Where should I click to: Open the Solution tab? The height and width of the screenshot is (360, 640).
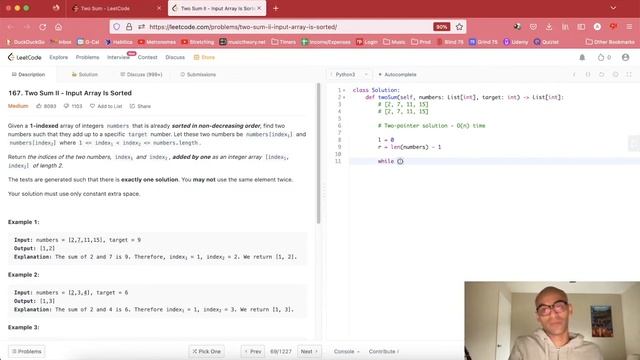click(84, 75)
